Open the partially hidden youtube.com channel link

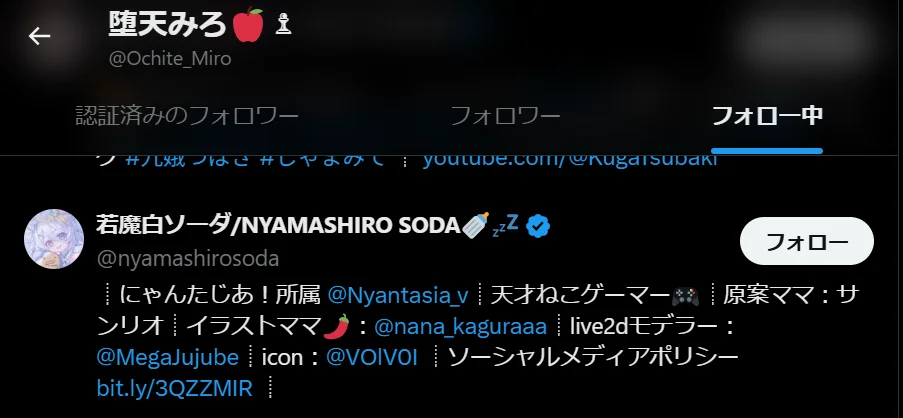tap(570, 160)
